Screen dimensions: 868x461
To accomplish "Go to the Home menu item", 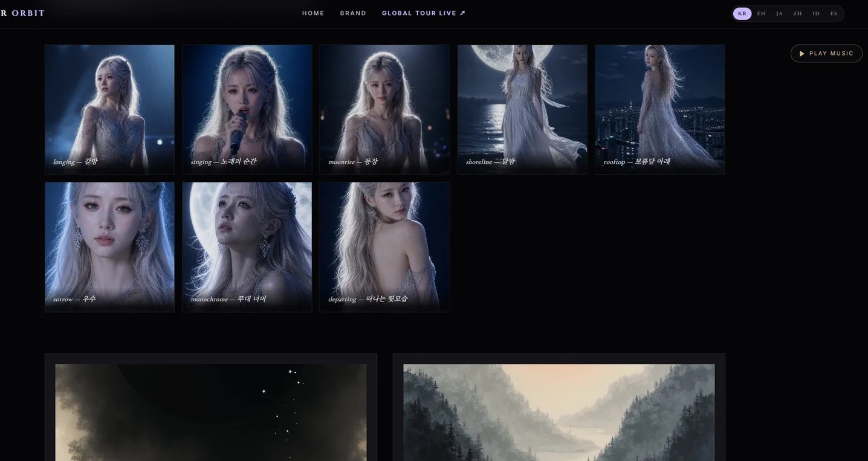I will point(313,13).
